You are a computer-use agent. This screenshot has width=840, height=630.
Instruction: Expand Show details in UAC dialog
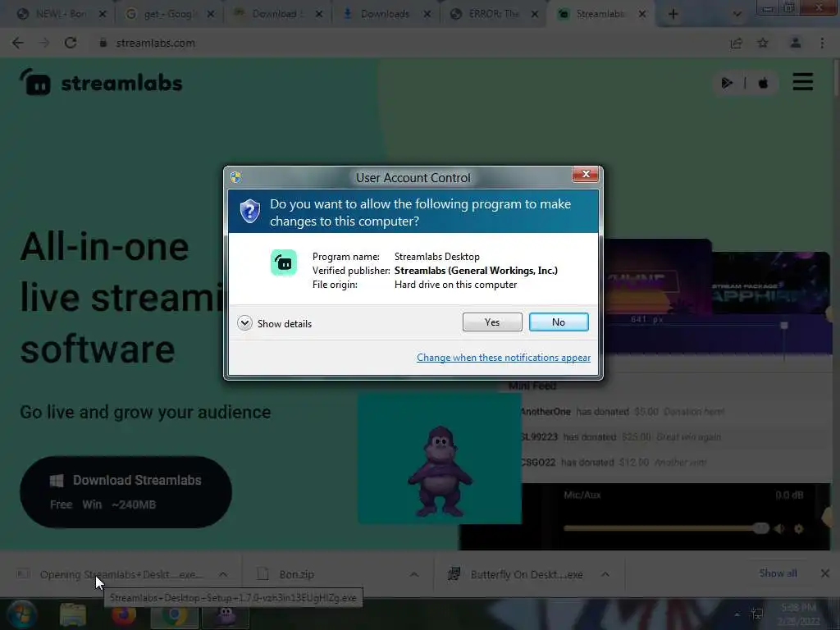[274, 323]
